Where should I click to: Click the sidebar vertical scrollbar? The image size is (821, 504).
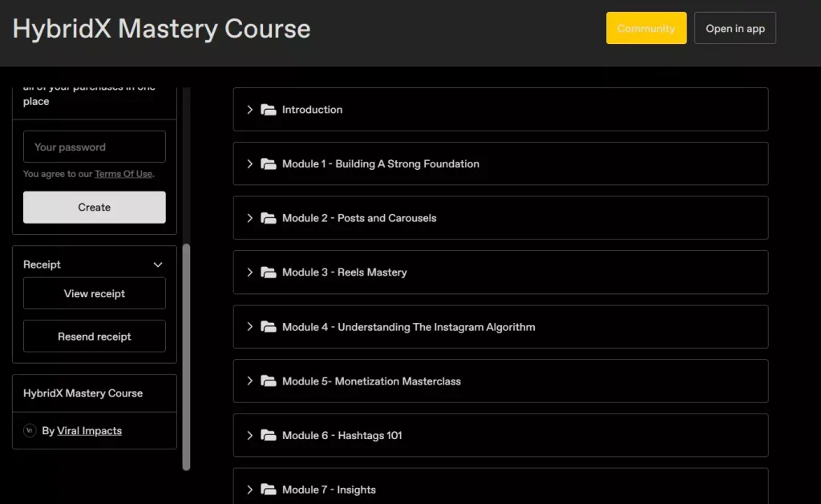point(187,353)
